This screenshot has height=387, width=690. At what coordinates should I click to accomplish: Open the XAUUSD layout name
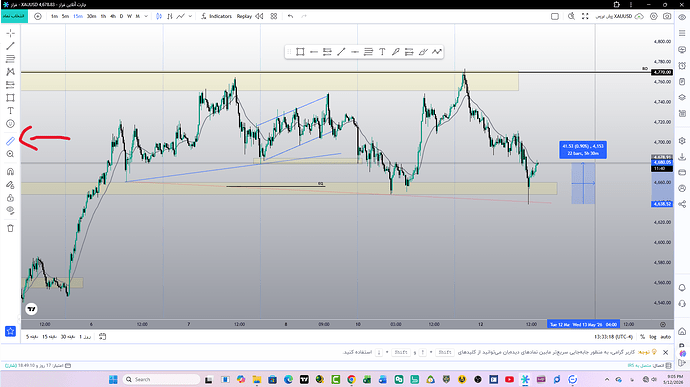613,16
